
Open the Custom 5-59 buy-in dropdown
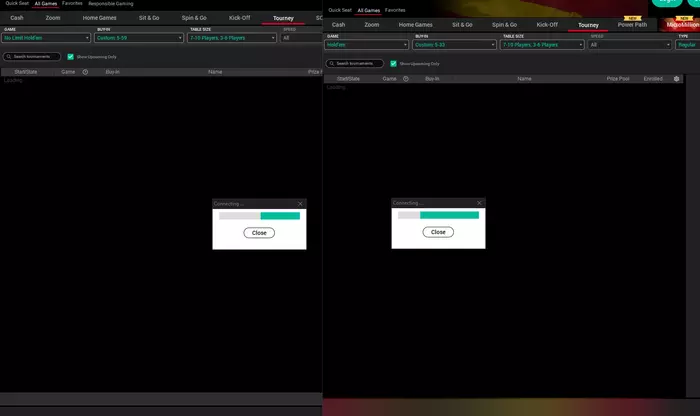[139, 38]
